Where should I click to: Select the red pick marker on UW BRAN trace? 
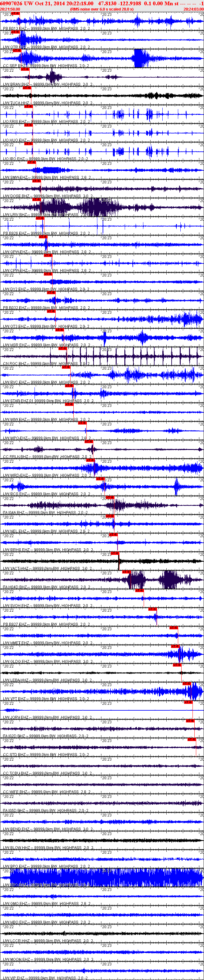tap(25, 70)
